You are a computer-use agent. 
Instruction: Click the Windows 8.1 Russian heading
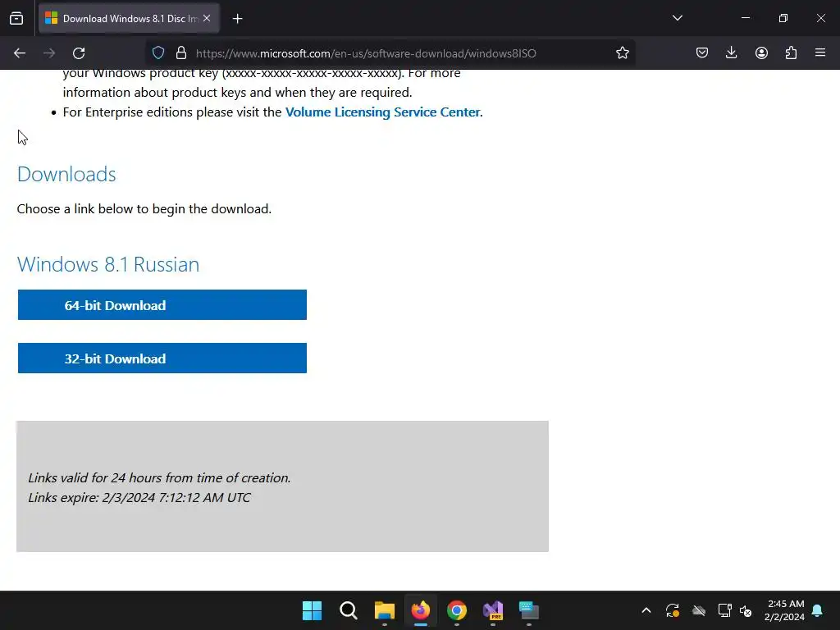[108, 264]
